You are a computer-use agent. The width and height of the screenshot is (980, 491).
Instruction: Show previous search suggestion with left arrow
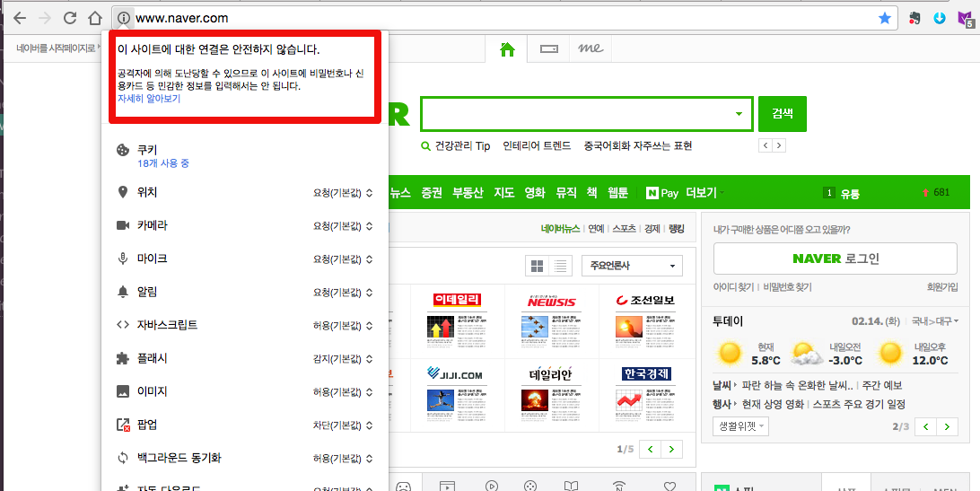coord(765,145)
